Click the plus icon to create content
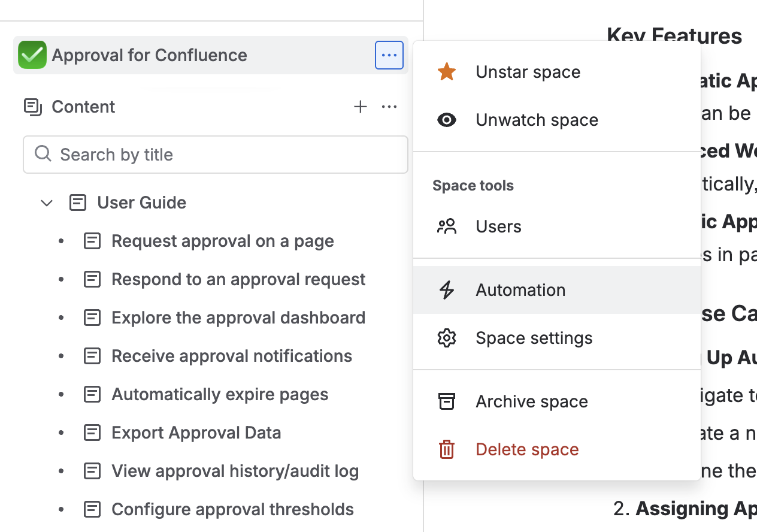Image resolution: width=757 pixels, height=532 pixels. pyautogui.click(x=360, y=107)
